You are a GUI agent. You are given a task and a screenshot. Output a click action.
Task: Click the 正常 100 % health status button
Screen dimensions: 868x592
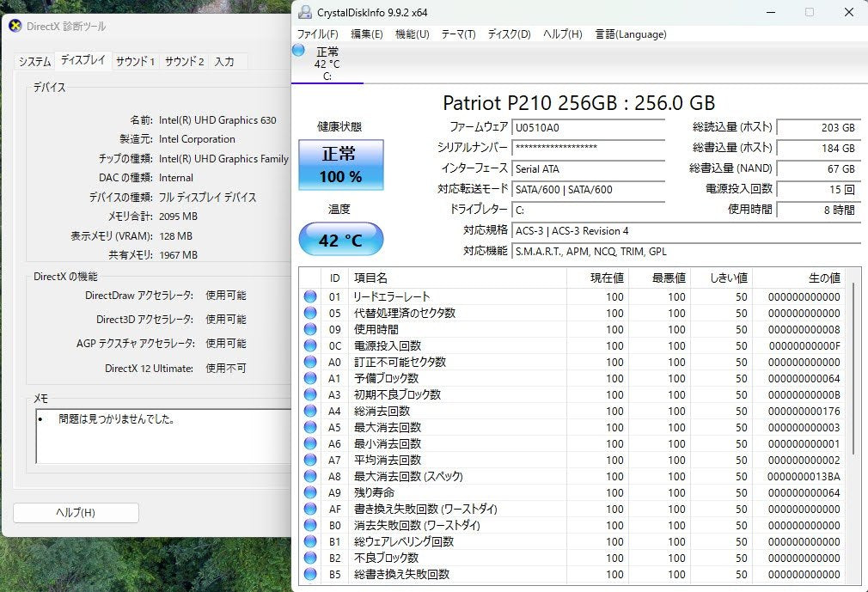341,165
